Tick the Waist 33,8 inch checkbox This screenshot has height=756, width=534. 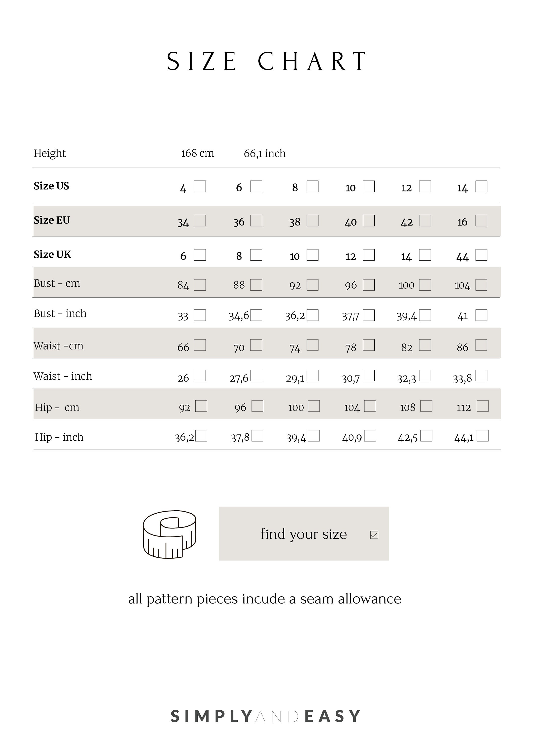tap(481, 375)
